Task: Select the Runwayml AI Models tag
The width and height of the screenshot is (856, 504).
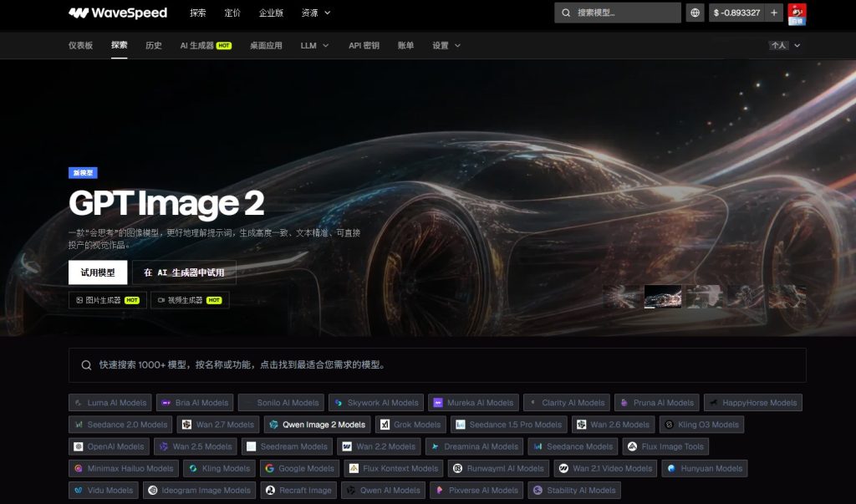Action: click(499, 468)
